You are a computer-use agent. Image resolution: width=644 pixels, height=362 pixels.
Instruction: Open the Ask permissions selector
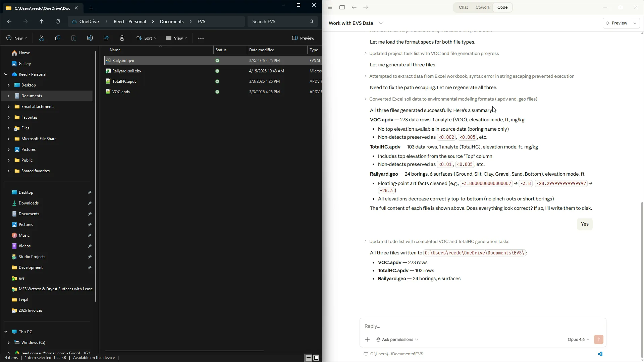coord(397,340)
